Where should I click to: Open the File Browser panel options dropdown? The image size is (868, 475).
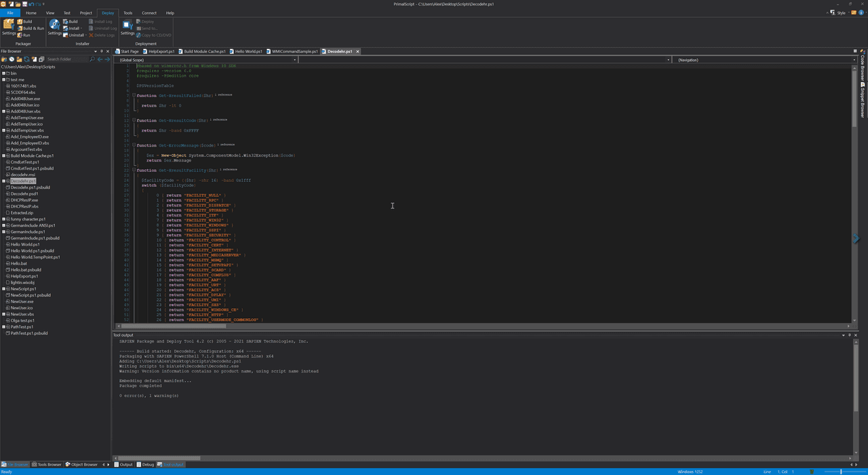pyautogui.click(x=94, y=51)
